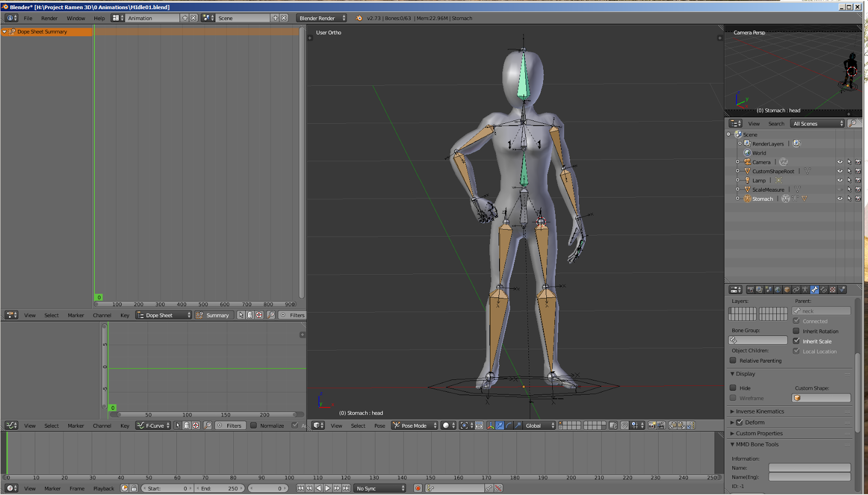Click the End frame field
This screenshot has width=868, height=495.
219,488
